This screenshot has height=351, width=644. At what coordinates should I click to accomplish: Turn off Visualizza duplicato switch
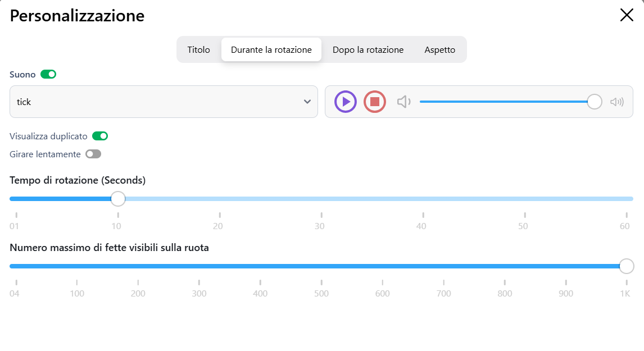tap(100, 136)
